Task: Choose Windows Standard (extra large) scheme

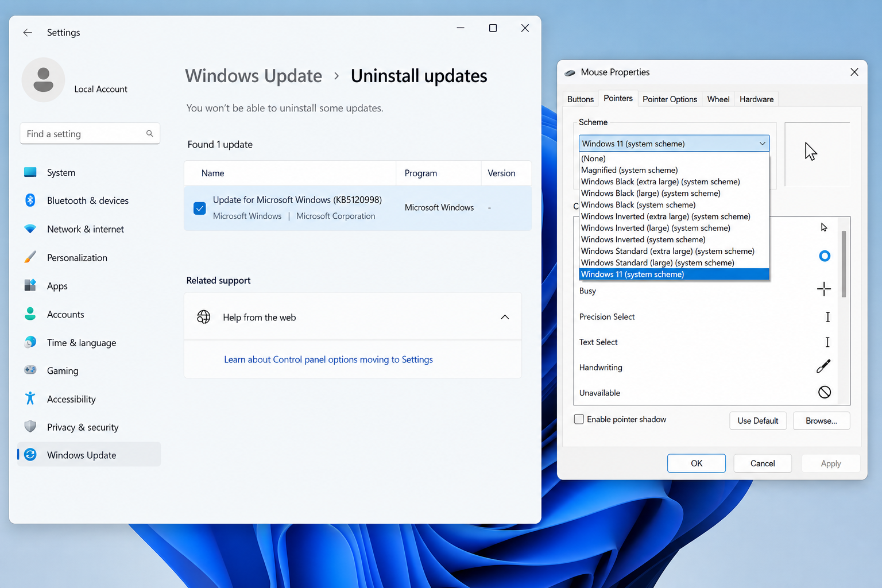Action: 674,251
